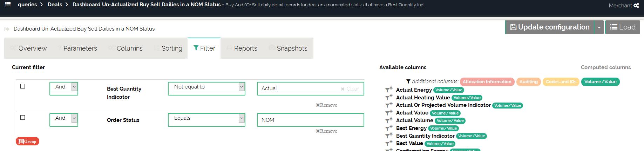Toggle the Allocation Information column tag
The height and width of the screenshot is (151, 644).
[x=487, y=82]
